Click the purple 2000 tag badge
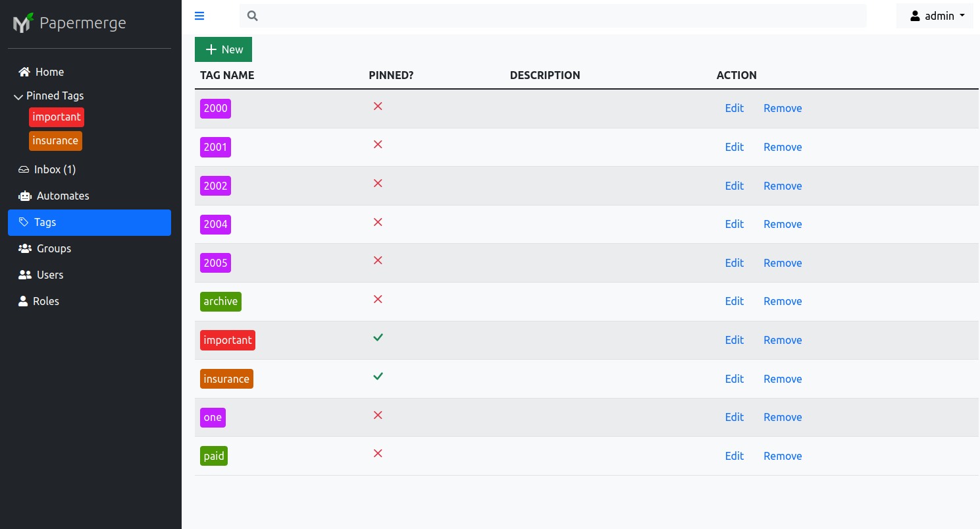Screen dimensions: 980x529 215,108
